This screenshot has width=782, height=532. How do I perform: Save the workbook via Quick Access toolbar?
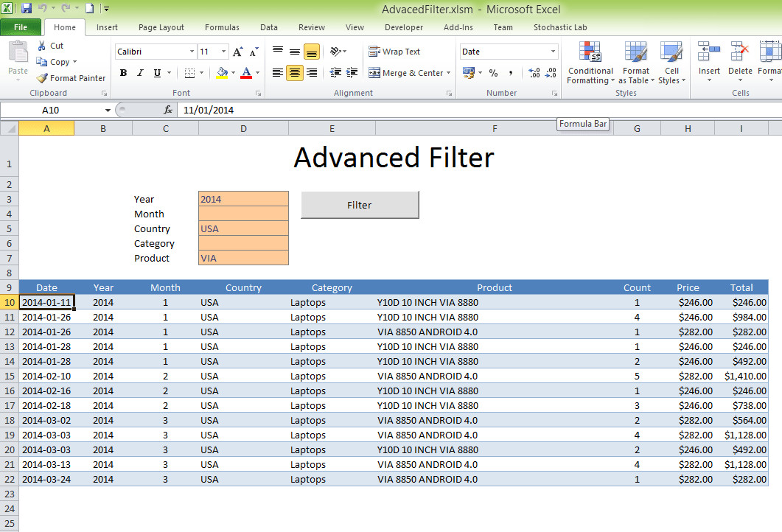[x=27, y=7]
